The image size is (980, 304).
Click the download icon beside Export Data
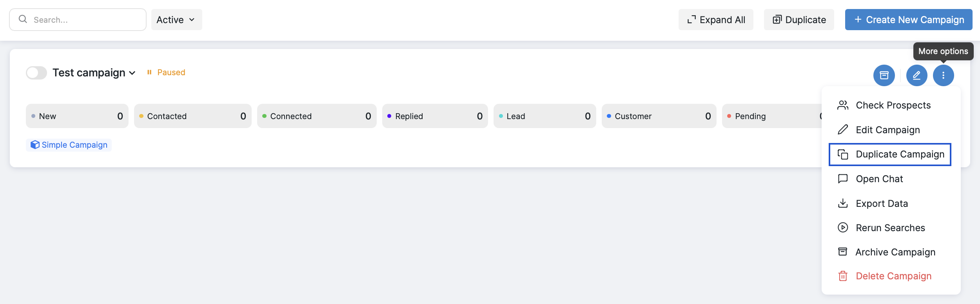point(843,203)
